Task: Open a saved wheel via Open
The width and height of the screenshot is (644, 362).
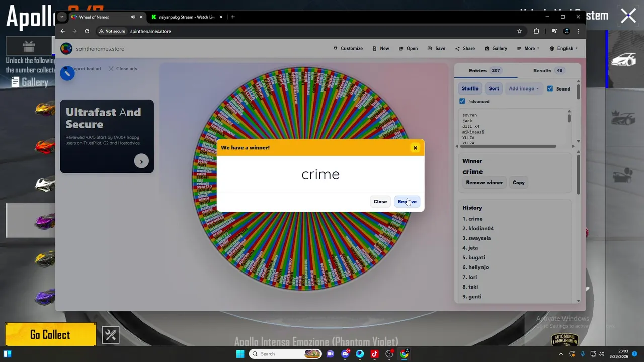Action: [409, 49]
